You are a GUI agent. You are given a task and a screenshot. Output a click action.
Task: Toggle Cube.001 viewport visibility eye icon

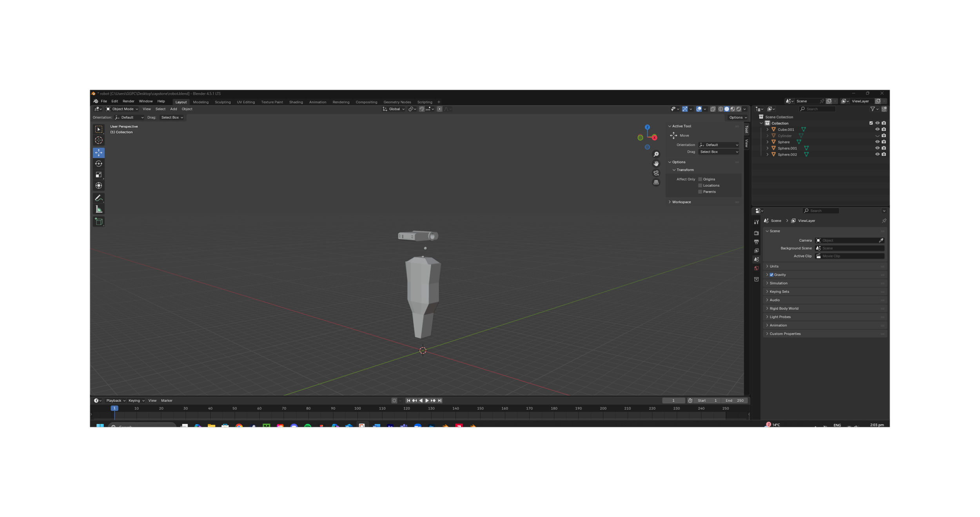877,129
